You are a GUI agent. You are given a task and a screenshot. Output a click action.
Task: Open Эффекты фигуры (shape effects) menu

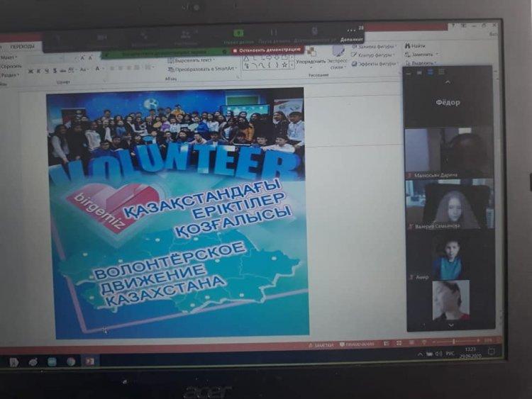tap(375, 64)
